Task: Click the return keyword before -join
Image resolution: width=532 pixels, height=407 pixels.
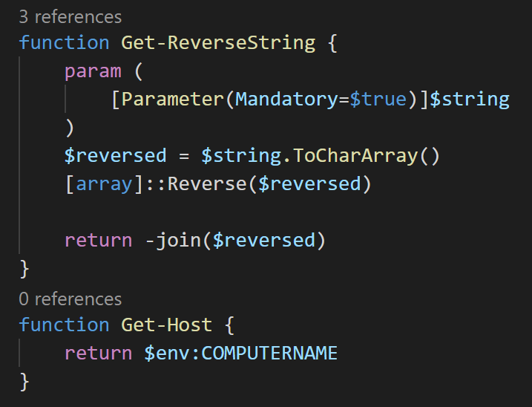Action: 99,241
